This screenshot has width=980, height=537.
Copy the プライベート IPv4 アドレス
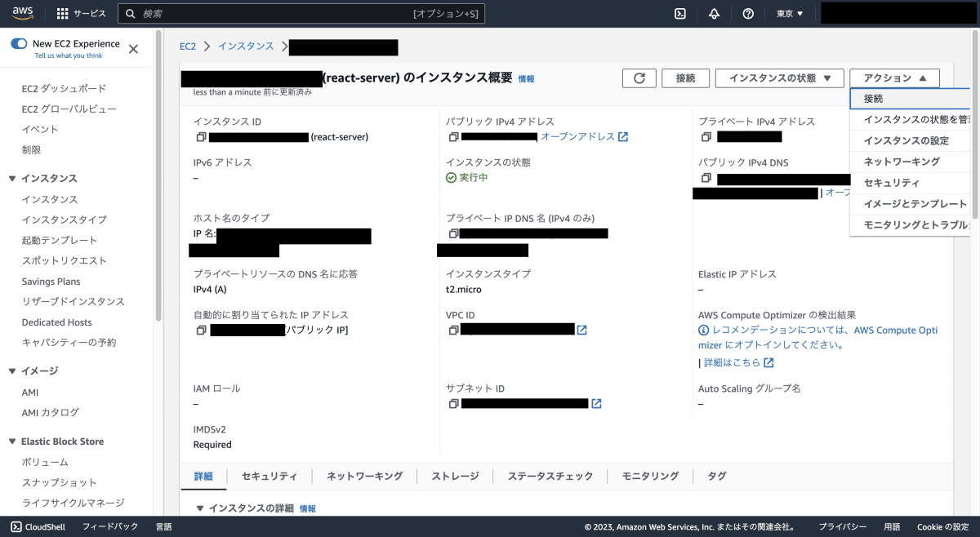click(706, 137)
